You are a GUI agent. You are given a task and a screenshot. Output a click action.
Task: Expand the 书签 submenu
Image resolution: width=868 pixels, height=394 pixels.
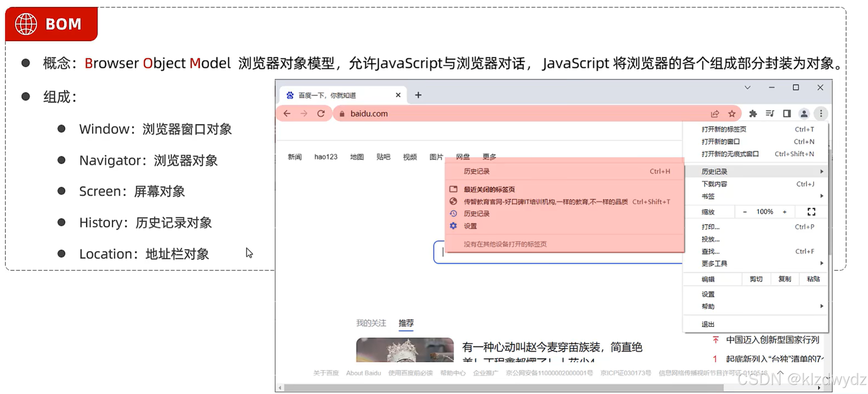click(x=821, y=196)
